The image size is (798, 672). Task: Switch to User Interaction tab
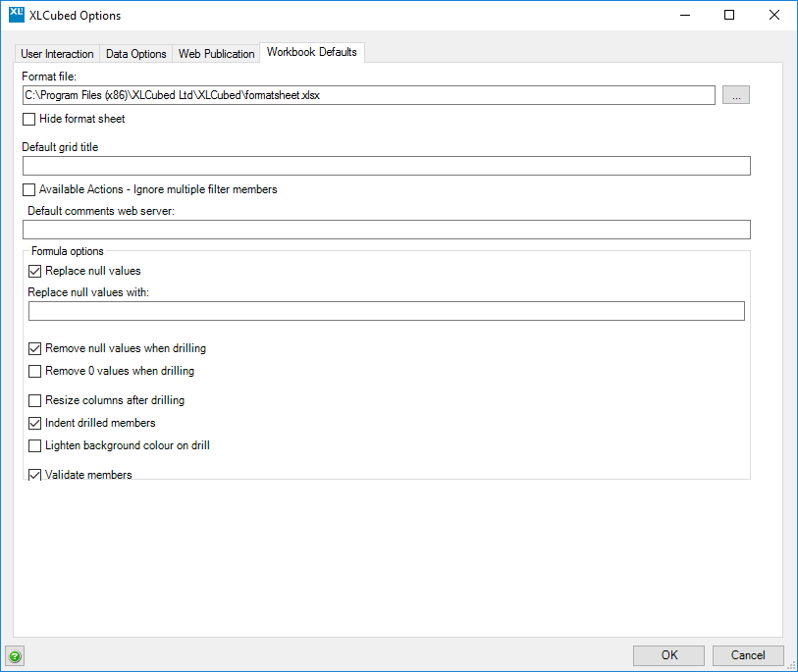pyautogui.click(x=57, y=54)
